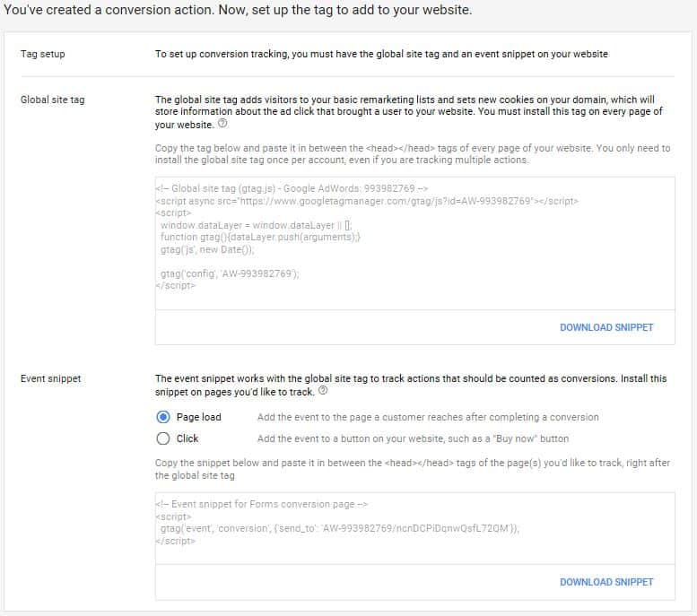Screen dimensions: 697x616
Task: Click the function gtag dataLayer.push line
Action: point(260,238)
